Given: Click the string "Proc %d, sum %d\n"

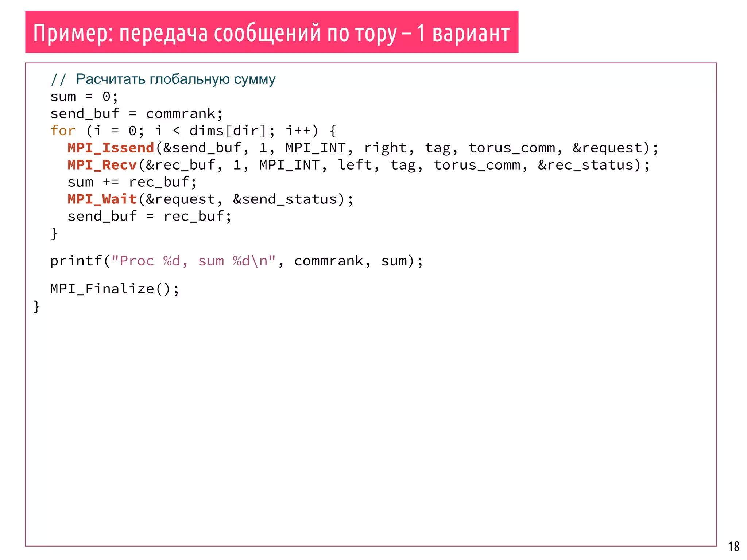Looking at the screenshot, I should click(194, 261).
